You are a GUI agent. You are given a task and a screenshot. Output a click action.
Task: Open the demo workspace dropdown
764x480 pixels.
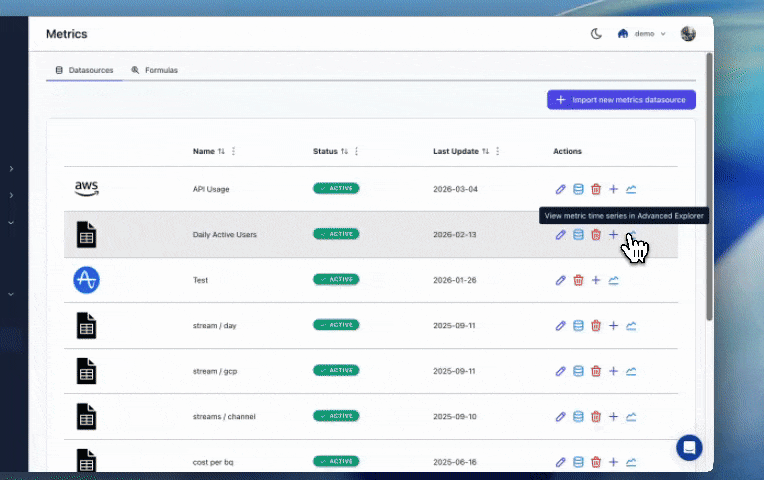click(x=641, y=34)
